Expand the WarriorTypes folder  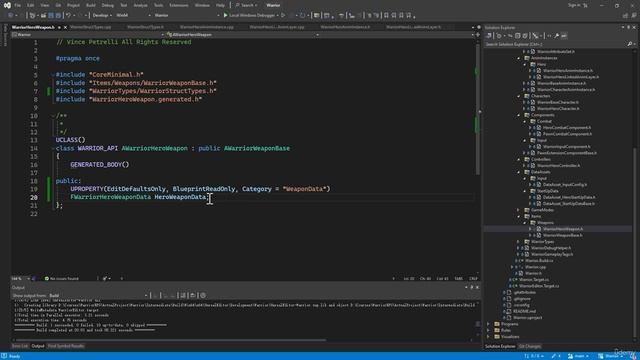[519, 242]
